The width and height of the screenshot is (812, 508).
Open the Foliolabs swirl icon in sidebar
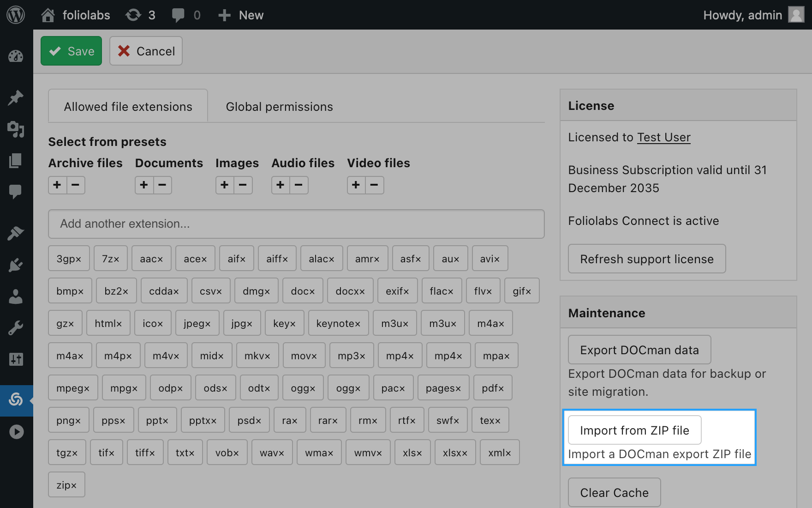tap(16, 399)
